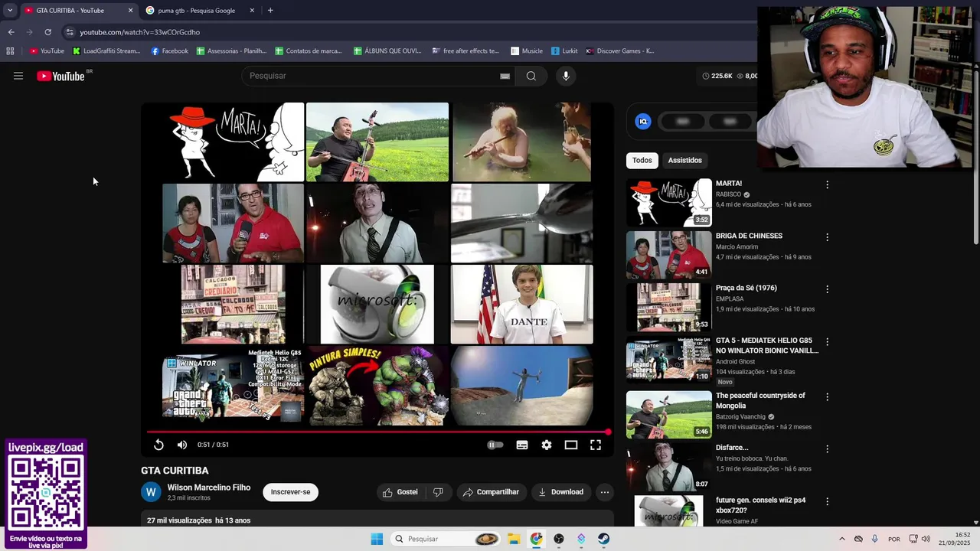This screenshot has width=980, height=551.
Task: Open the YouTube bookmark
Action: coord(47,51)
